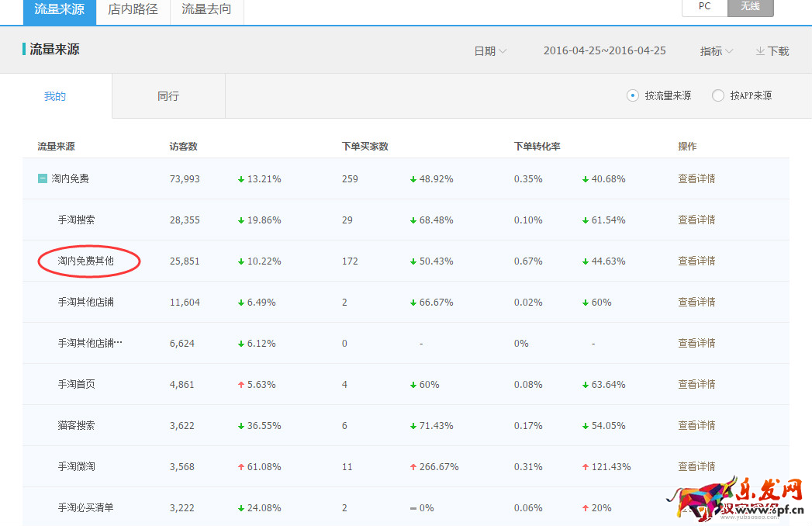Screen dimensions: 812x526
Task: View details for 淘内免费其他 row
Action: (696, 261)
